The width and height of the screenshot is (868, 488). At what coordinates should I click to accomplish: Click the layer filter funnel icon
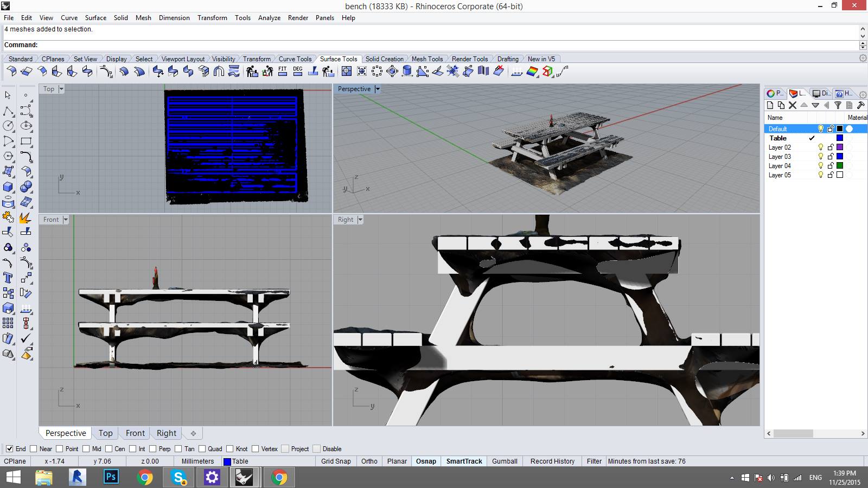click(838, 105)
